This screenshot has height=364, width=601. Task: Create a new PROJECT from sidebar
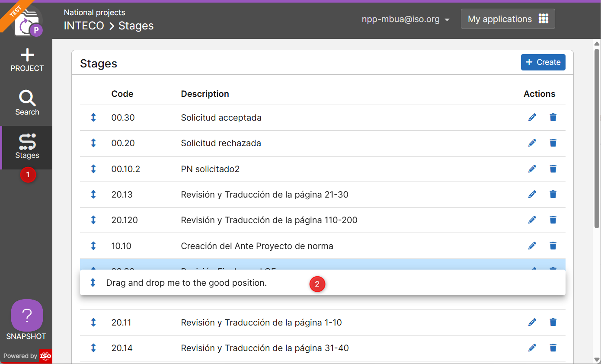tap(27, 60)
